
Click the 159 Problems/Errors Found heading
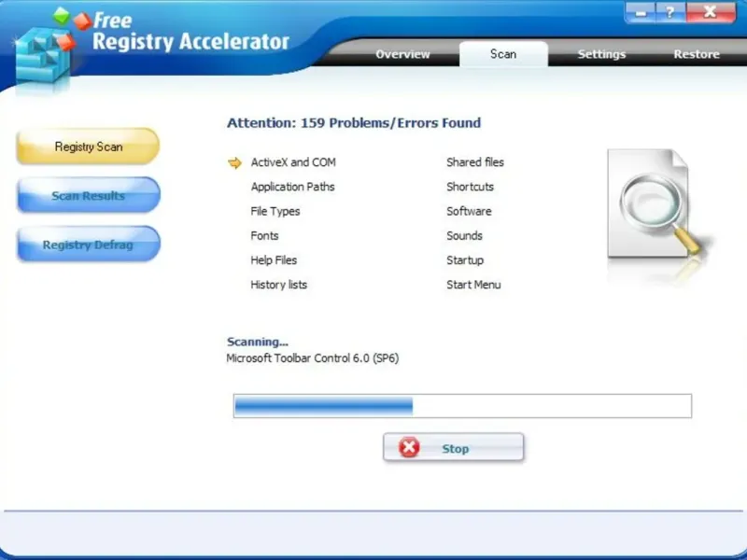(354, 123)
